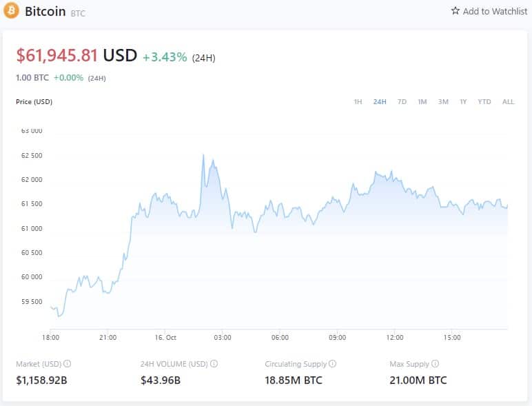The width and height of the screenshot is (532, 406).
Task: Click the 21:00 time axis label
Action: (x=108, y=338)
